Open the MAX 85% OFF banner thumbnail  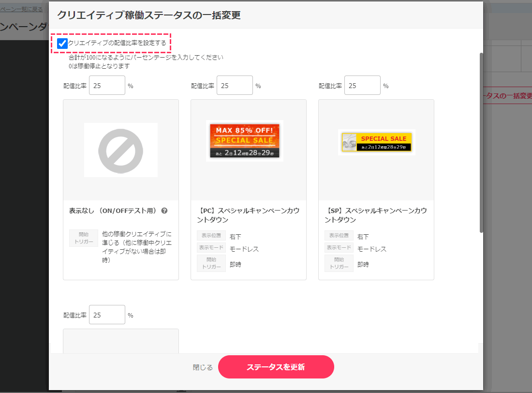[244, 140]
